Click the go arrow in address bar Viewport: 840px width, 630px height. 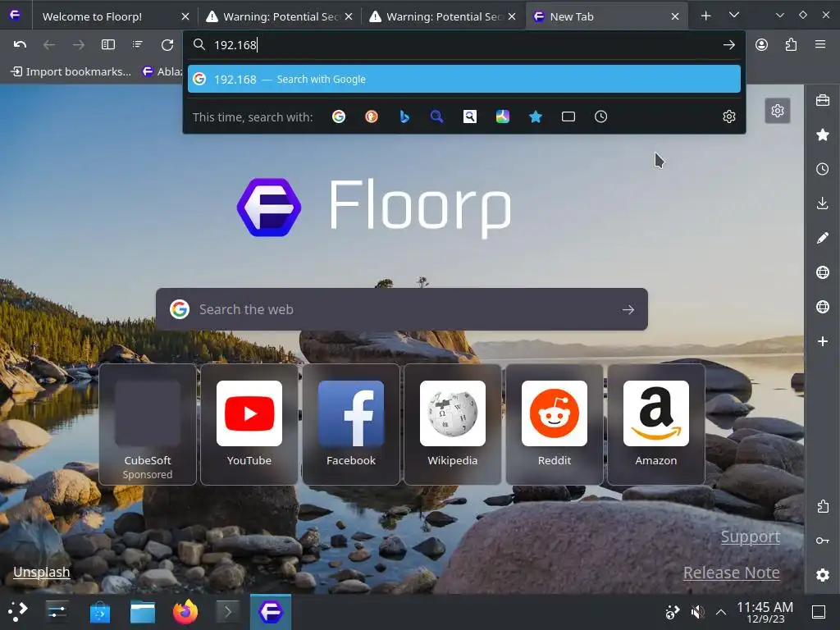pyautogui.click(x=728, y=45)
